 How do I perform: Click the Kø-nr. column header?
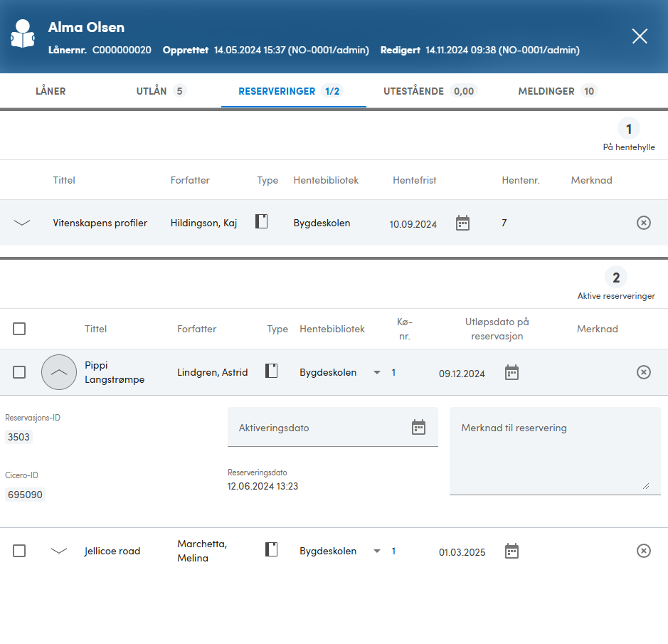pyautogui.click(x=404, y=329)
